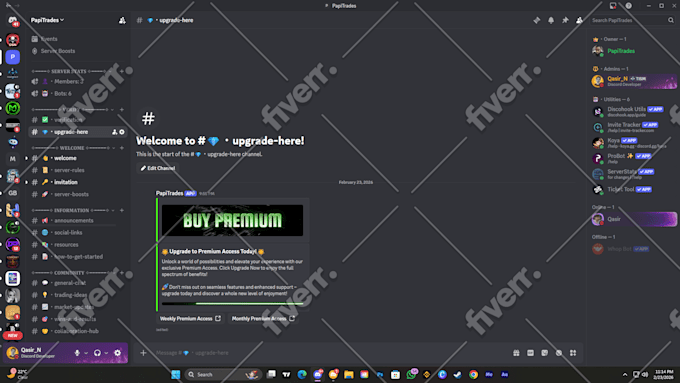Click the Search PapiTrades field
The image size is (680, 383).
point(633,20)
